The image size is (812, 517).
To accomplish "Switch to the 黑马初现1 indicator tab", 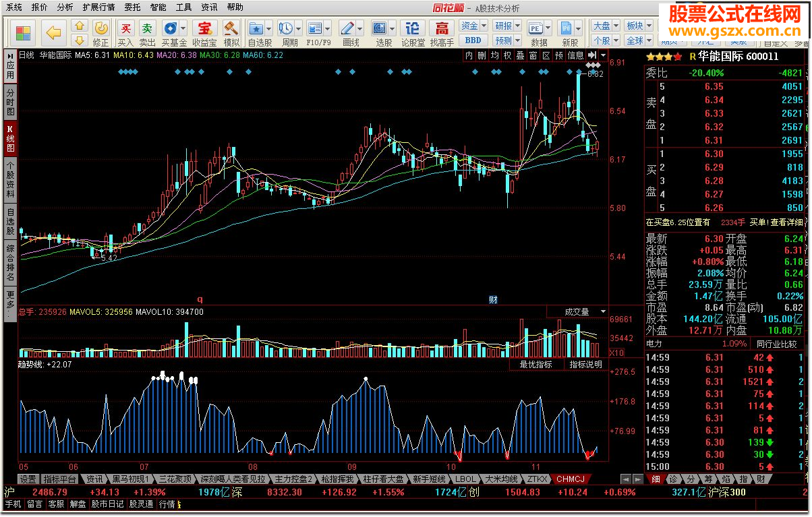I will [130, 479].
